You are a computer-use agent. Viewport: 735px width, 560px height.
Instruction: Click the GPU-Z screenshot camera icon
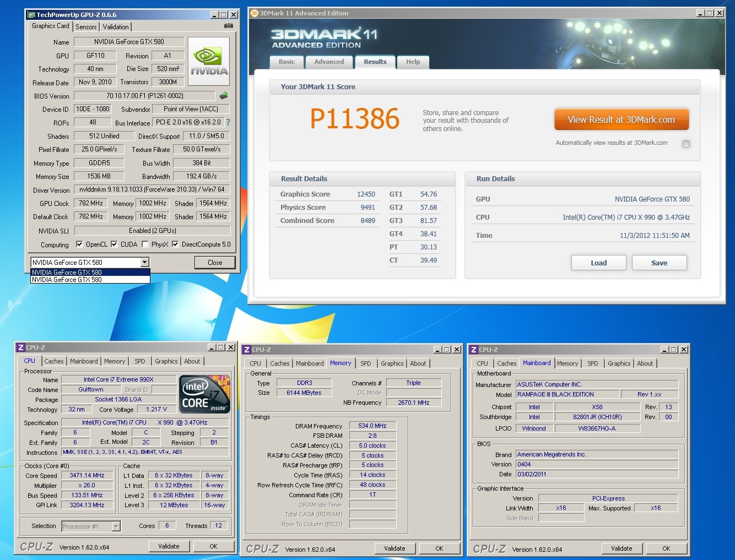click(x=229, y=26)
